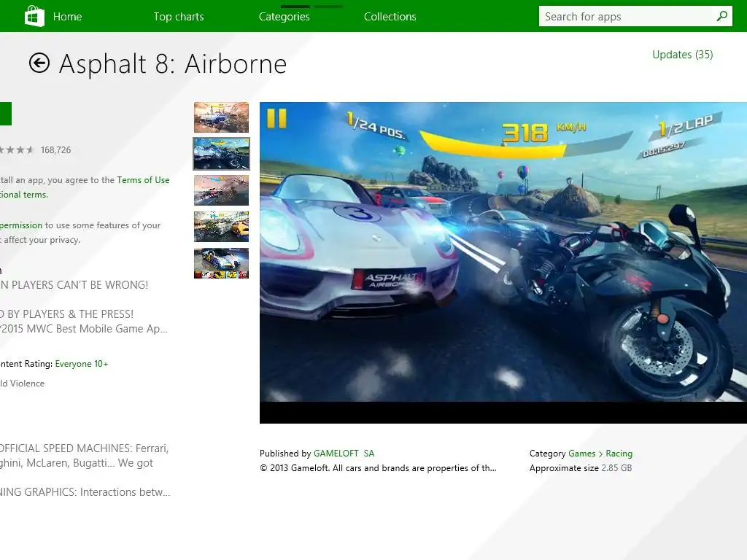Click the Windows Store logo icon
747x560 pixels.
(x=34, y=16)
